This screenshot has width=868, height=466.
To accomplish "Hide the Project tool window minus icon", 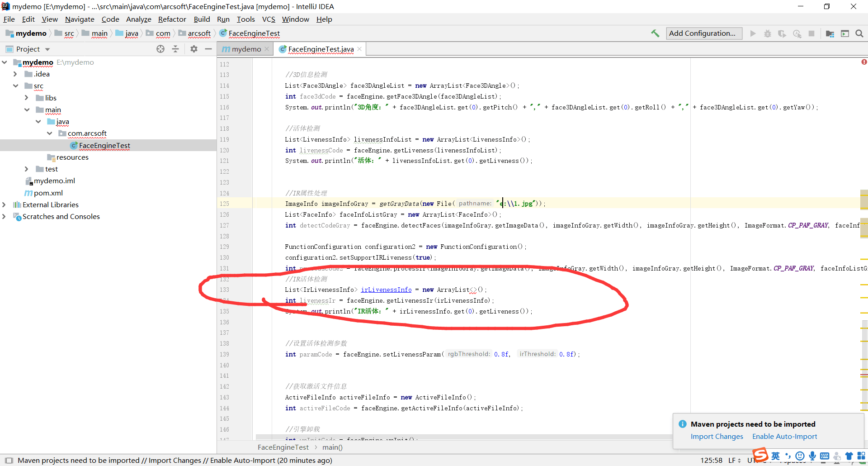I will click(x=208, y=49).
